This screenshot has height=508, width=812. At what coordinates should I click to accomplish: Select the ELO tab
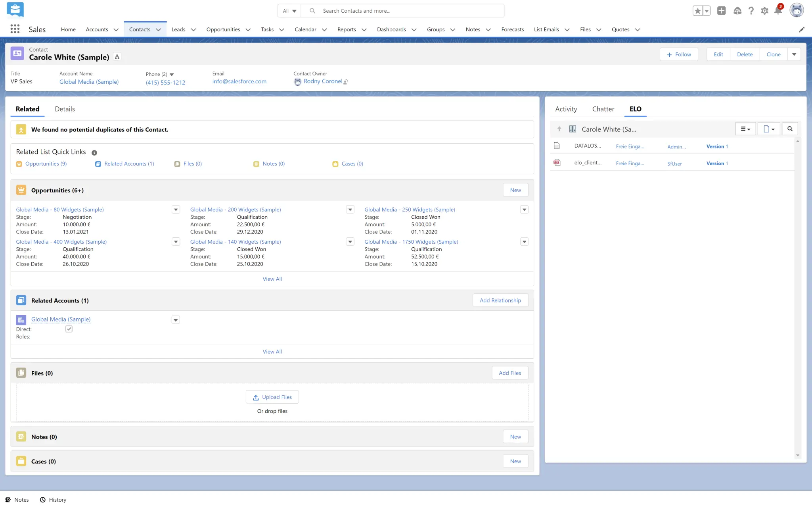635,109
